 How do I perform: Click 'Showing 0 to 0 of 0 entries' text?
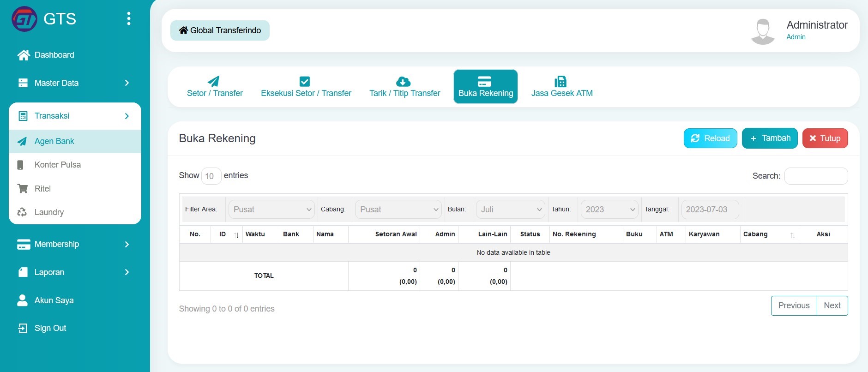click(227, 309)
